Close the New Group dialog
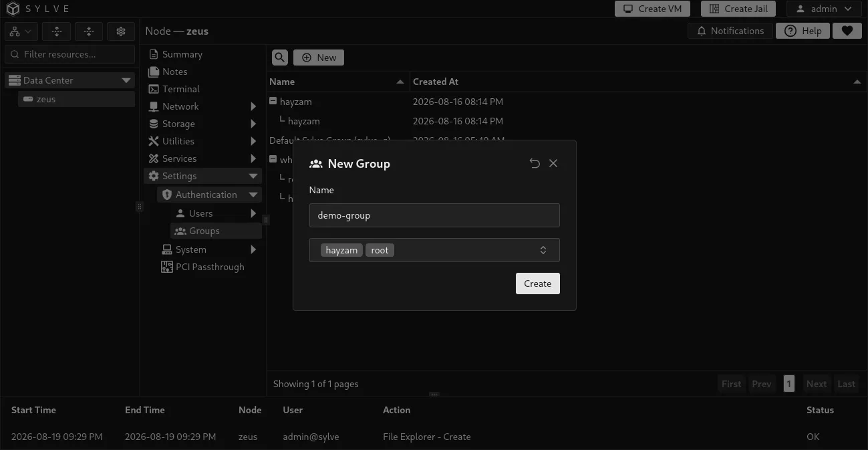The height and width of the screenshot is (450, 868). (553, 163)
